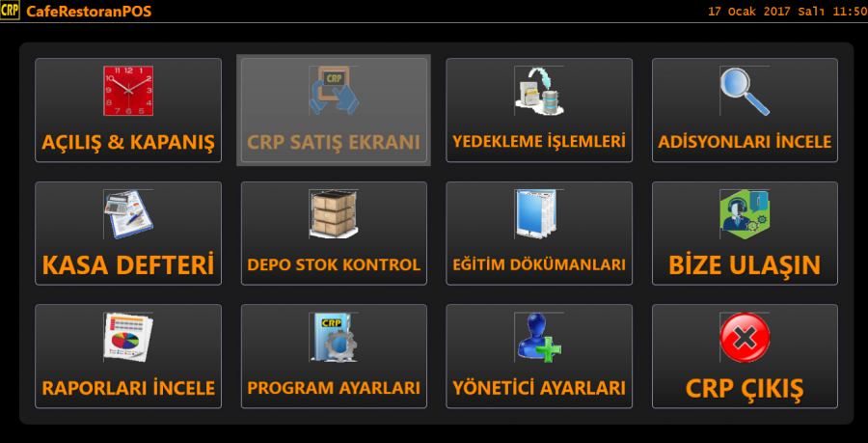Click the date and time display
Image resolution: width=868 pixels, height=443 pixels.
coord(787,11)
